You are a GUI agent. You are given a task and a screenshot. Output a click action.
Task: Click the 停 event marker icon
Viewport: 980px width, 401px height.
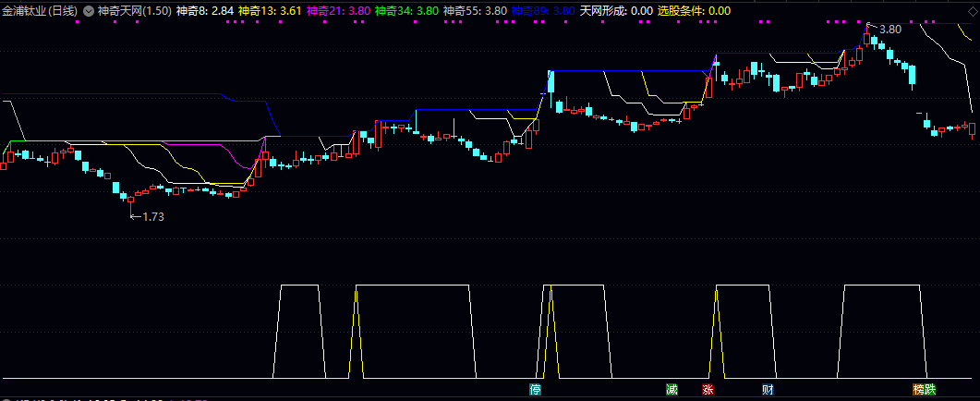535,390
